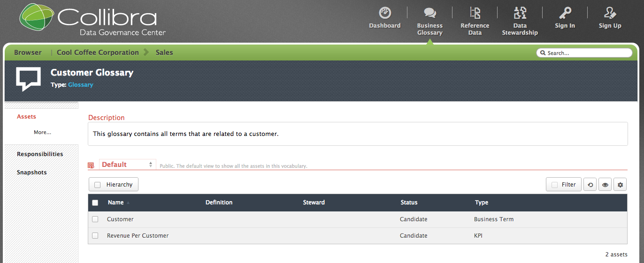This screenshot has height=263, width=644.
Task: Click the Sign In key icon
Action: pos(565,13)
